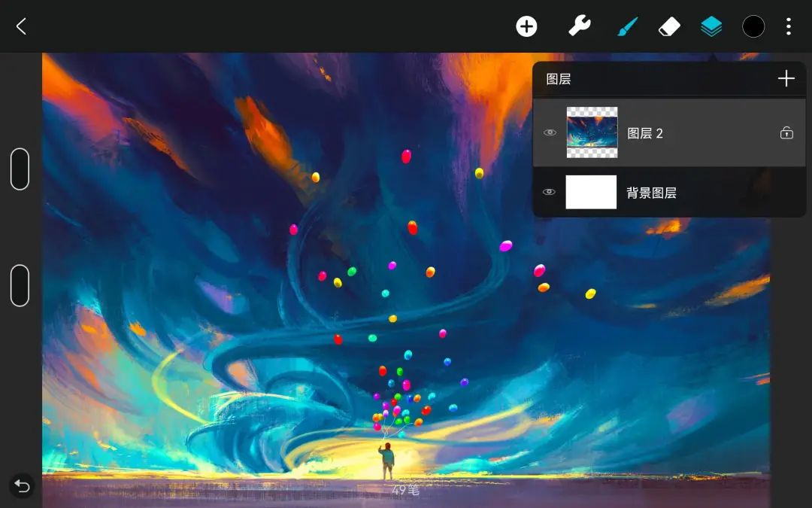Image resolution: width=812 pixels, height=508 pixels.
Task: Open the wrench tools menu
Action: [x=579, y=26]
